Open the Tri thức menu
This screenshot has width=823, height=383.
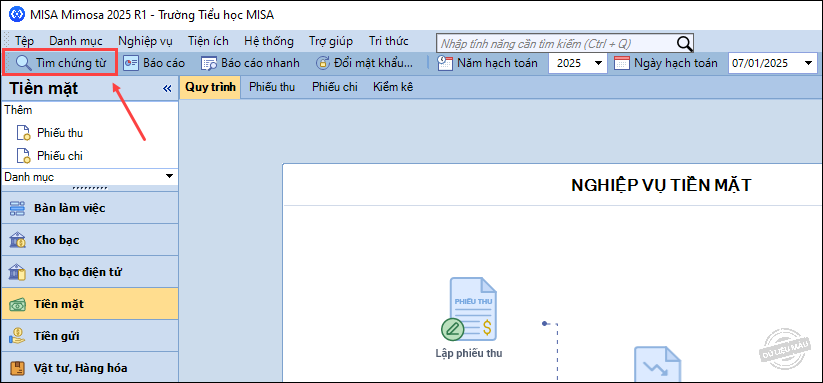coord(388,41)
